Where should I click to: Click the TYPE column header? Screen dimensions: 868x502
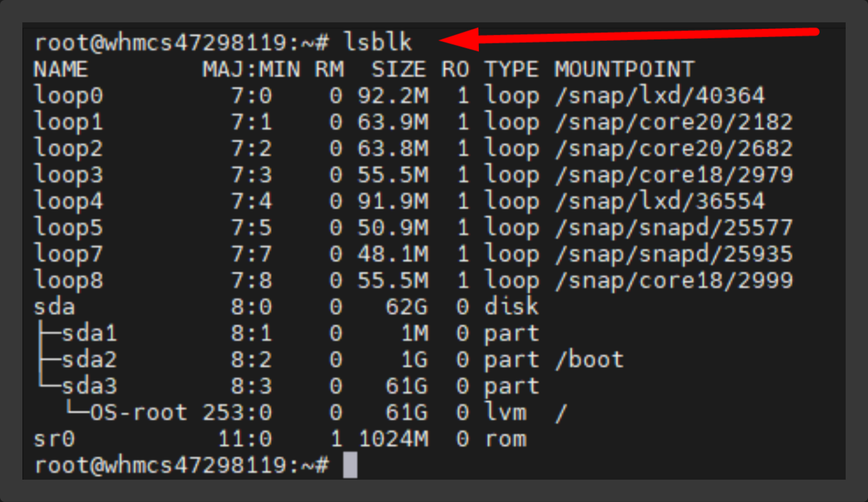click(x=511, y=69)
